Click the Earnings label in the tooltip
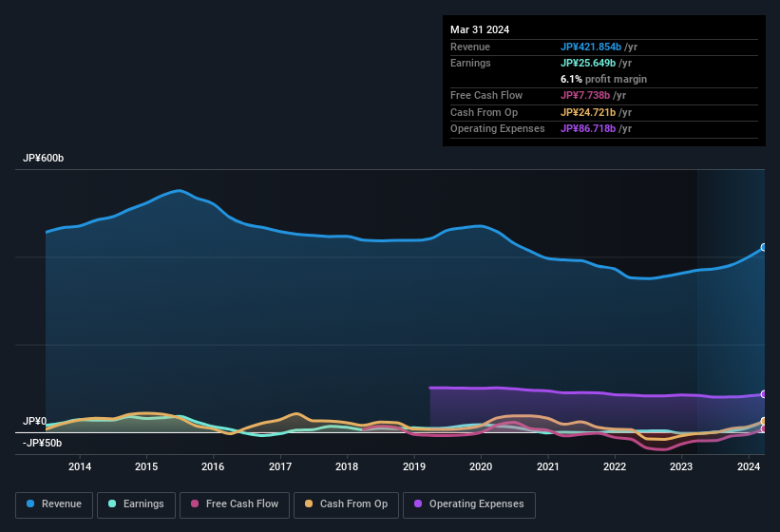780x532 pixels. [x=470, y=63]
